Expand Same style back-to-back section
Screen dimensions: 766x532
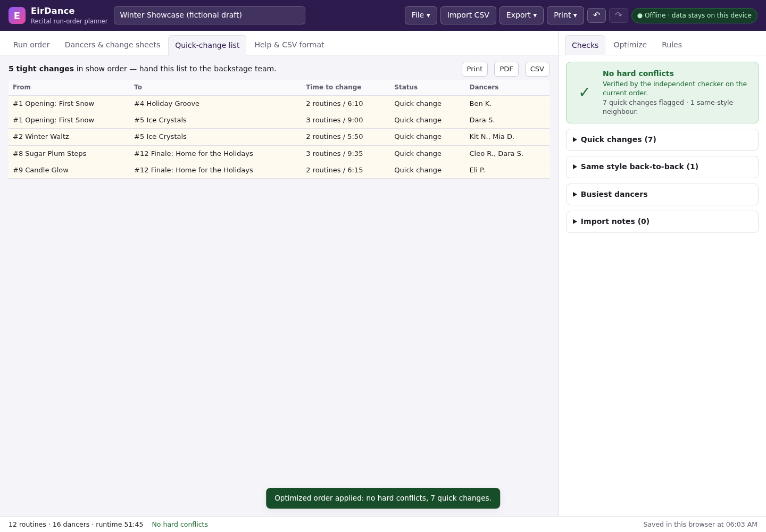click(662, 167)
